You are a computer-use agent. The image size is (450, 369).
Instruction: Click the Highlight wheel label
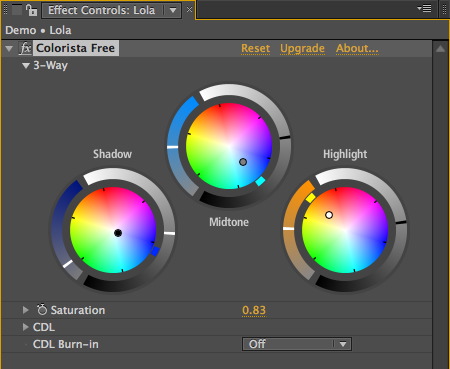[x=345, y=154]
